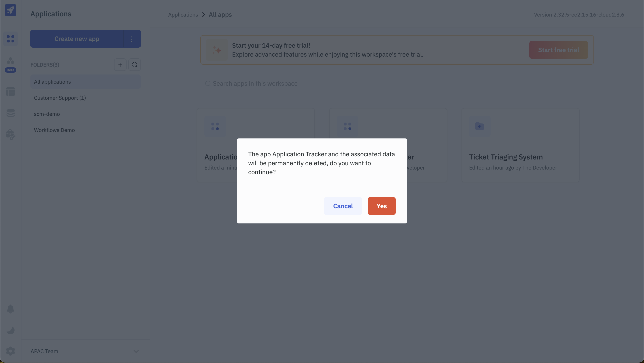Viewport: 644px width, 363px height.
Task: Click the Ticket Triaging System folder icon
Action: coord(480,126)
